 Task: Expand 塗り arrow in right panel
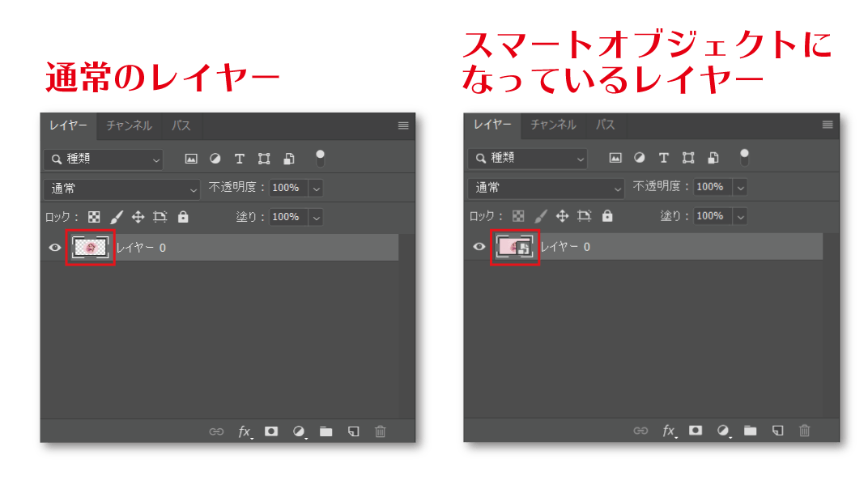740,216
